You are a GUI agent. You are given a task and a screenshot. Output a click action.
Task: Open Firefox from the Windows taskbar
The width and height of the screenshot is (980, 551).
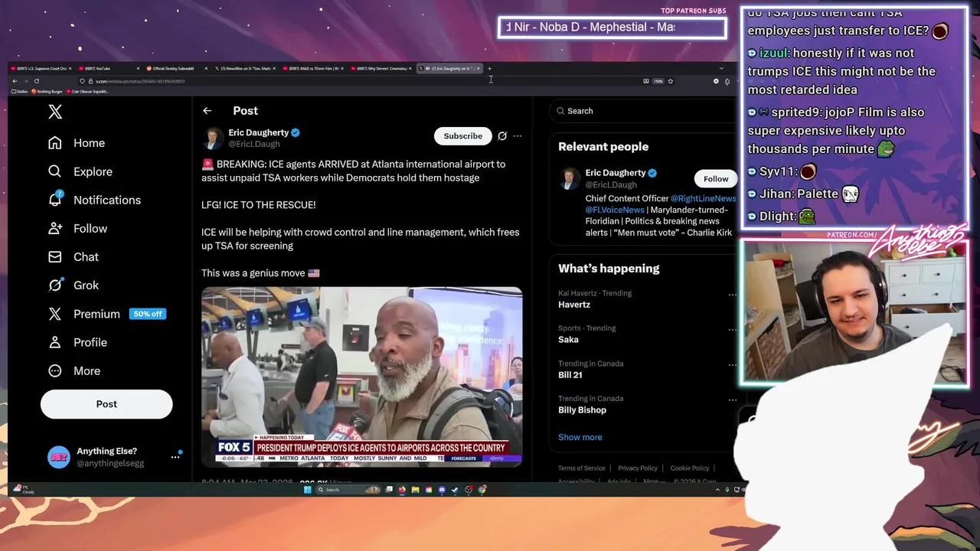click(402, 490)
